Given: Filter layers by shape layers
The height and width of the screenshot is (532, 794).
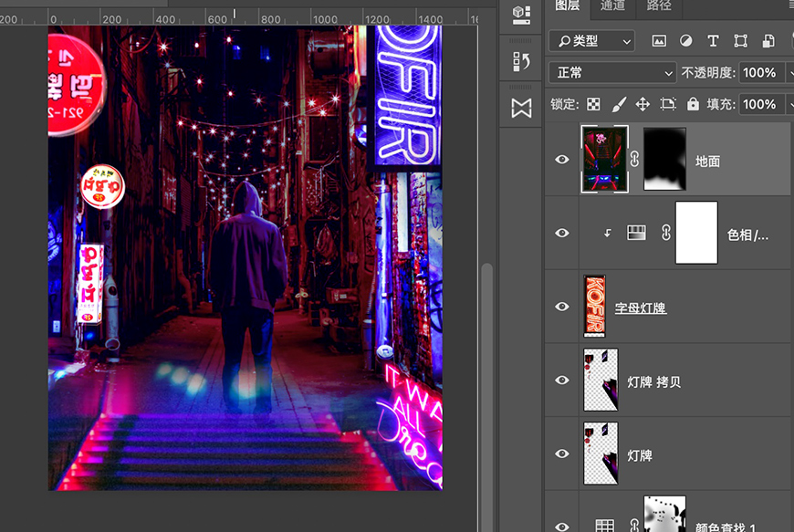Looking at the screenshot, I should 739,41.
